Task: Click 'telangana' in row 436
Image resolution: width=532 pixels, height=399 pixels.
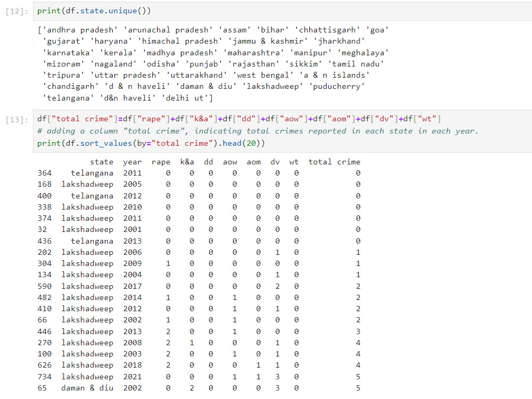Action: (x=92, y=241)
